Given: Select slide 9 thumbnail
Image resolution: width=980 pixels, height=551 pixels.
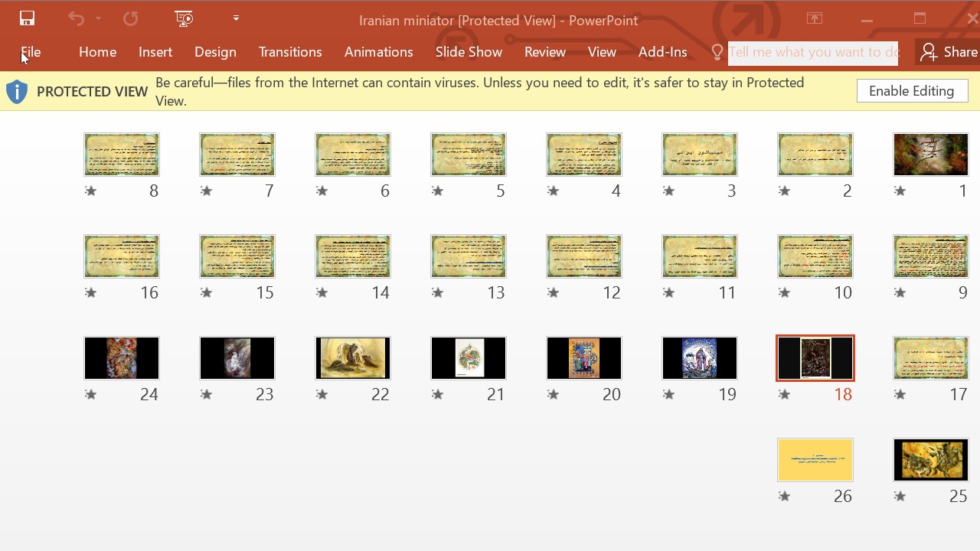Looking at the screenshot, I should pos(930,256).
